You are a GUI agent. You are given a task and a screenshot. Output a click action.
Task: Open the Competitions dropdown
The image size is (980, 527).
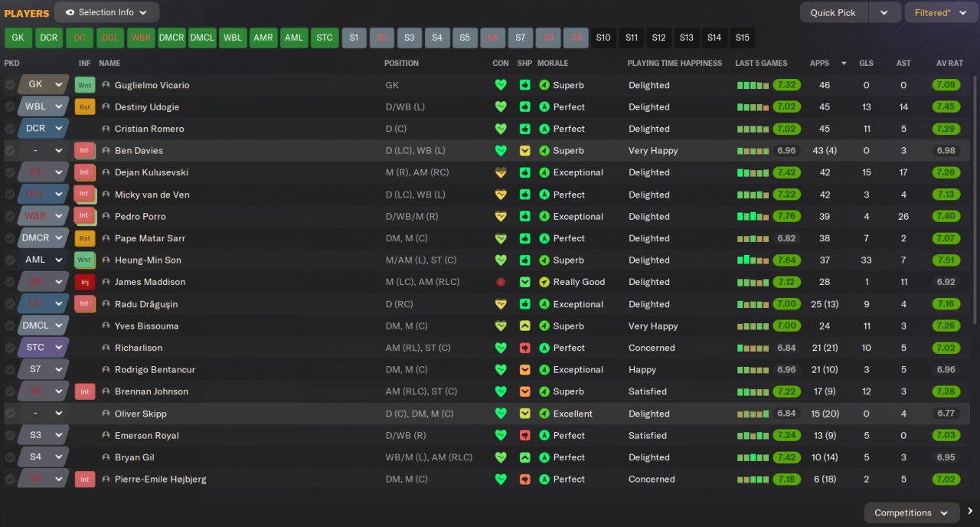coord(911,512)
